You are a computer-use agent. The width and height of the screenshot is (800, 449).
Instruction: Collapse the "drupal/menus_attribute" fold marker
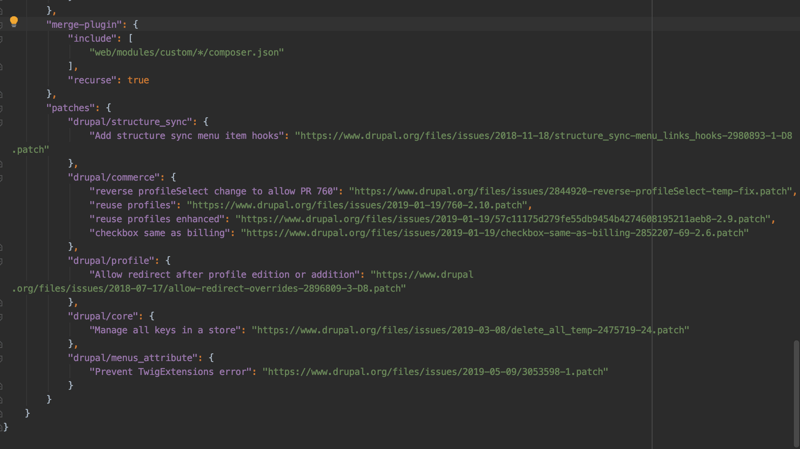click(x=2, y=358)
